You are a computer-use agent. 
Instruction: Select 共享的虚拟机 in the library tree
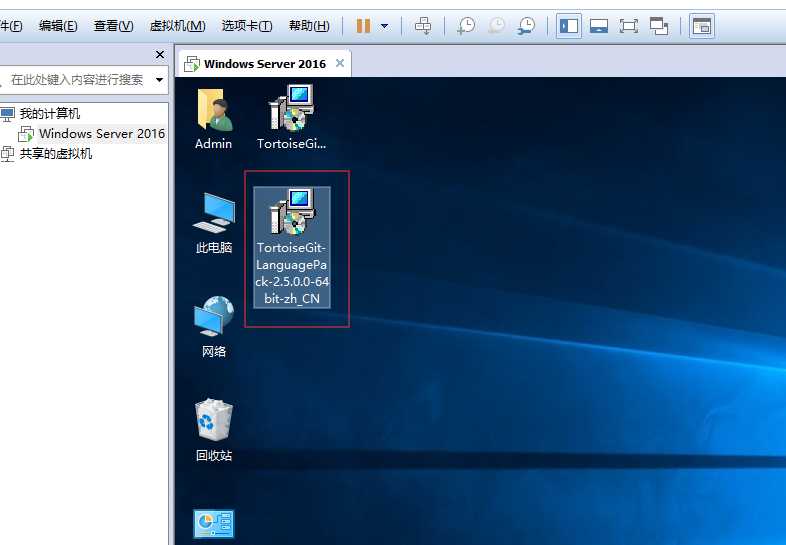(x=56, y=153)
